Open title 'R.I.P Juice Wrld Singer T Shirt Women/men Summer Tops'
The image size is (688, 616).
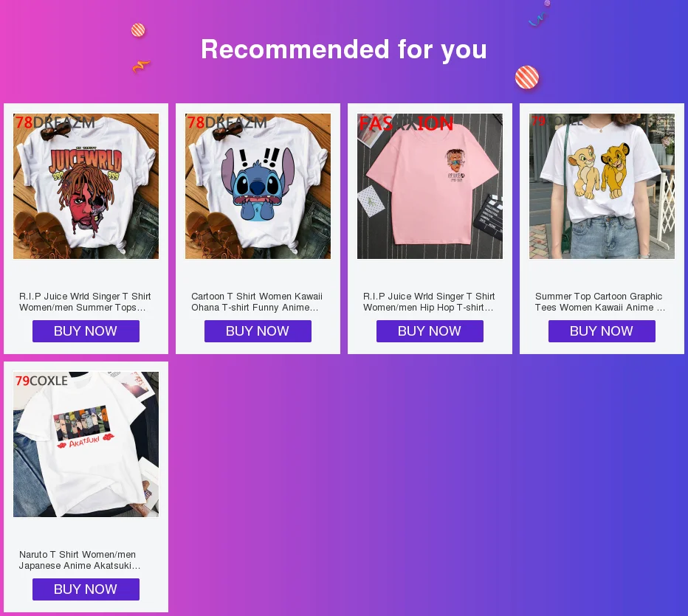85,302
